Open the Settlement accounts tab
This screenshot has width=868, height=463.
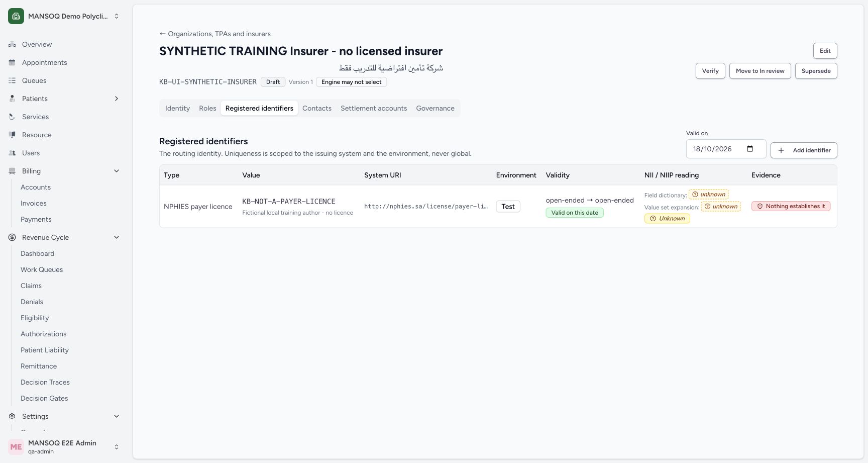374,109
